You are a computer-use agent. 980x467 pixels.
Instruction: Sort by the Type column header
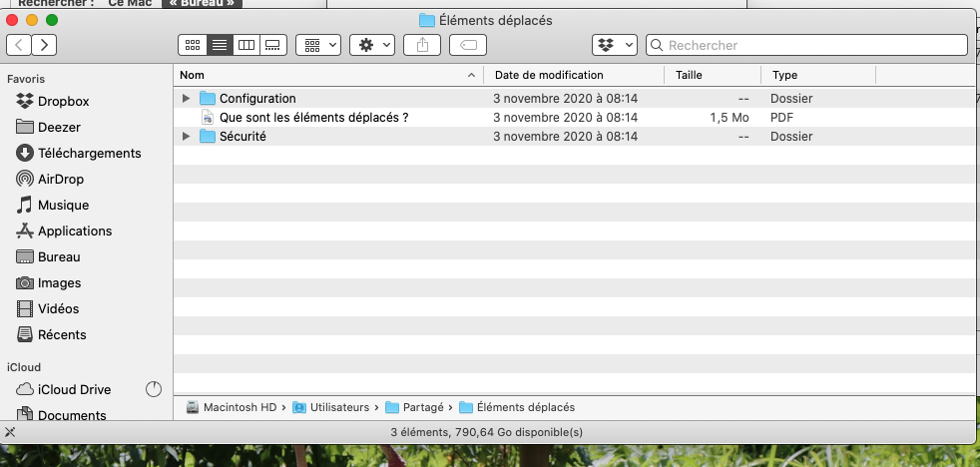(818, 75)
